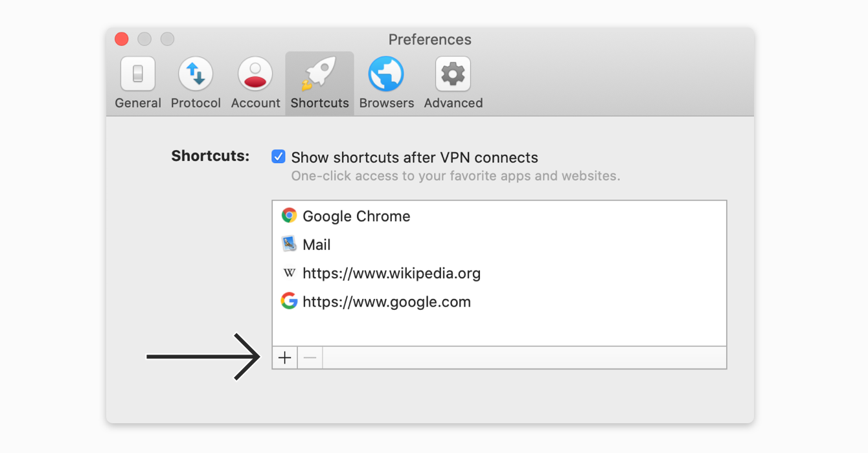Select the https://www.wikipedia.org shortcut row
This screenshot has width=868, height=453.
[x=499, y=273]
